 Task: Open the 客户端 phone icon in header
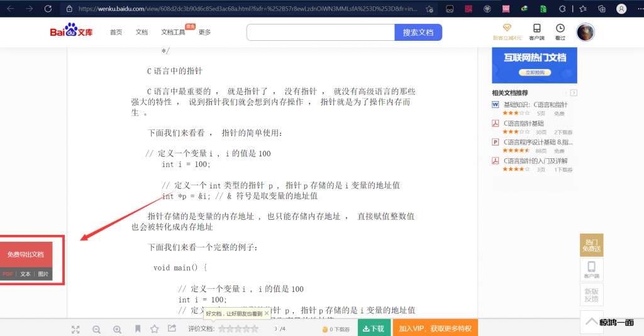tap(536, 31)
